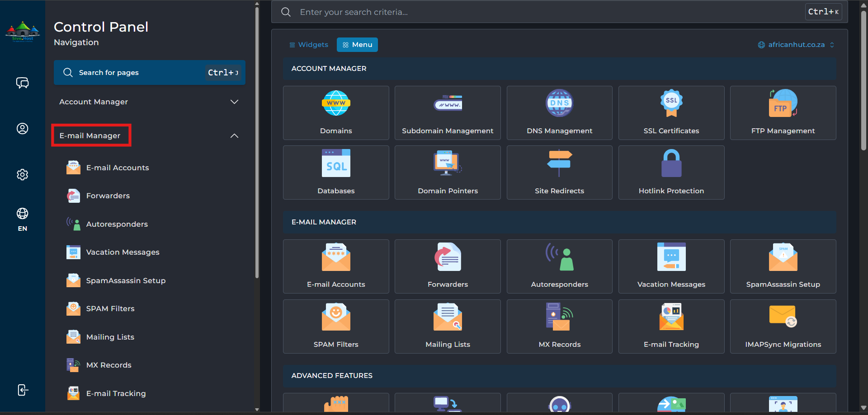The width and height of the screenshot is (868, 415).
Task: Open Subdomain Management tile
Action: [448, 113]
